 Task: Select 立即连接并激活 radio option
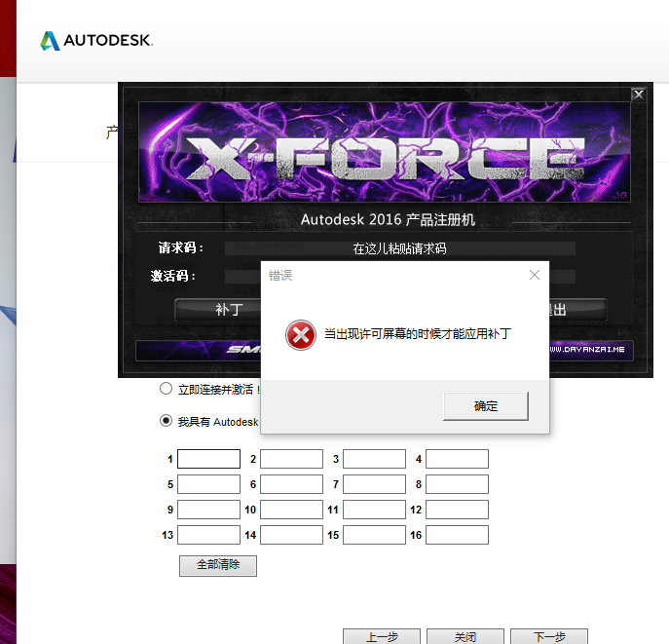pyautogui.click(x=166, y=389)
